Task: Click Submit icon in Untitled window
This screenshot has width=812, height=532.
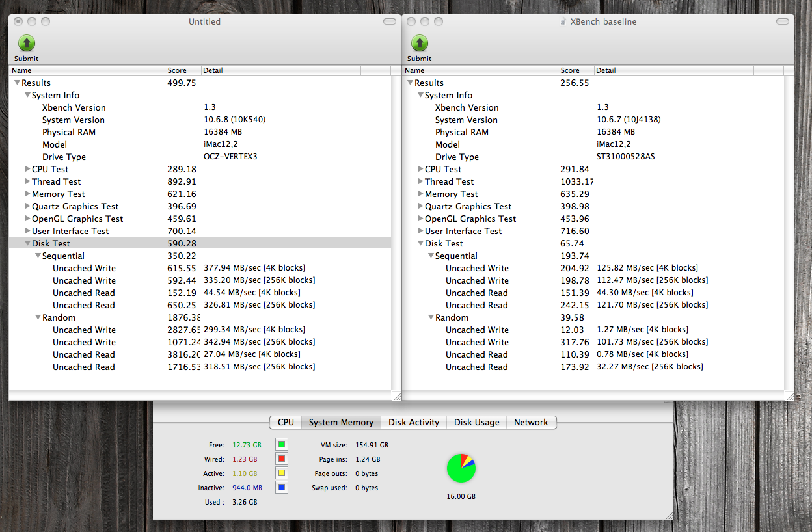Action: (26, 44)
